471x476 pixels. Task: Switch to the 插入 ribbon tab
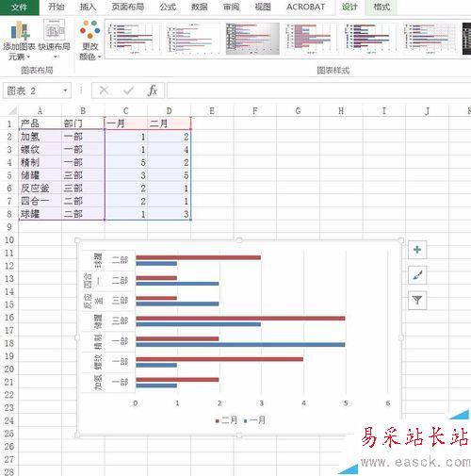88,7
